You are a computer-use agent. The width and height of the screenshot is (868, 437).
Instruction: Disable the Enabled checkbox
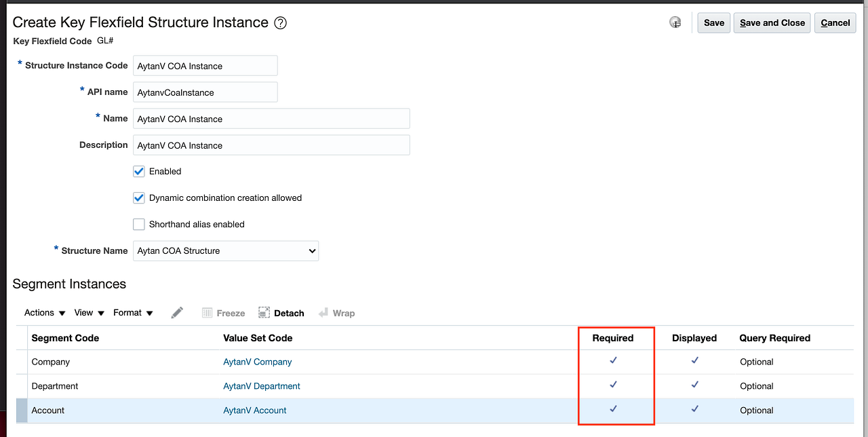138,171
